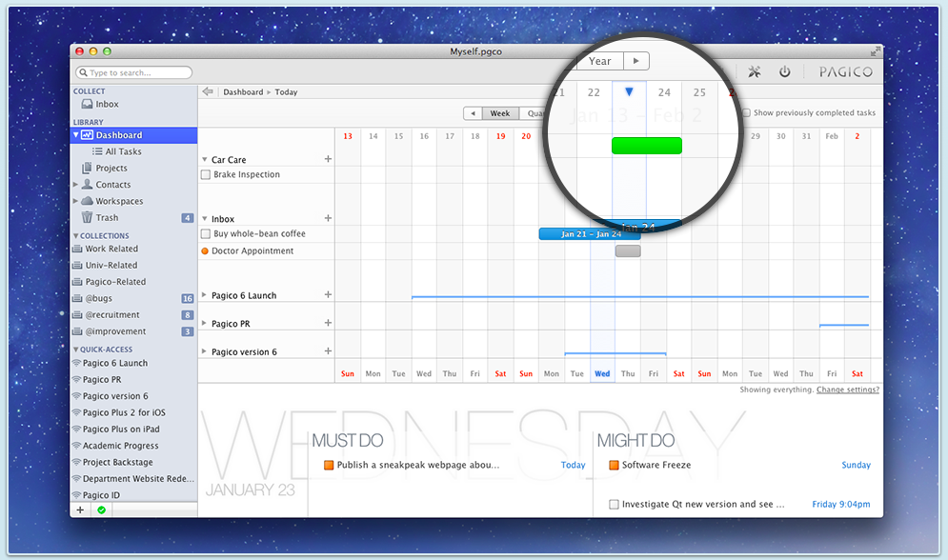Check the Investigate Qt new version task
Viewport: 948px width, 560px height.
click(x=614, y=505)
